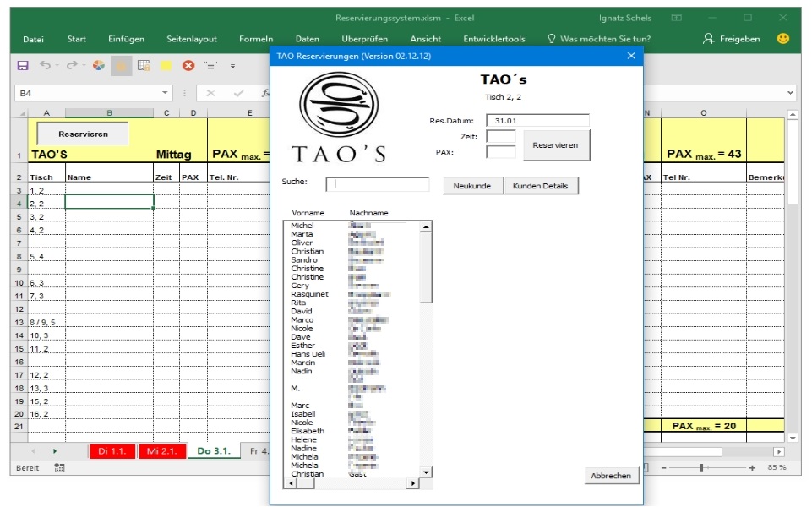812x507 pixels.
Task: Open the Entwicklertools ribbon tab
Action: [x=494, y=39]
